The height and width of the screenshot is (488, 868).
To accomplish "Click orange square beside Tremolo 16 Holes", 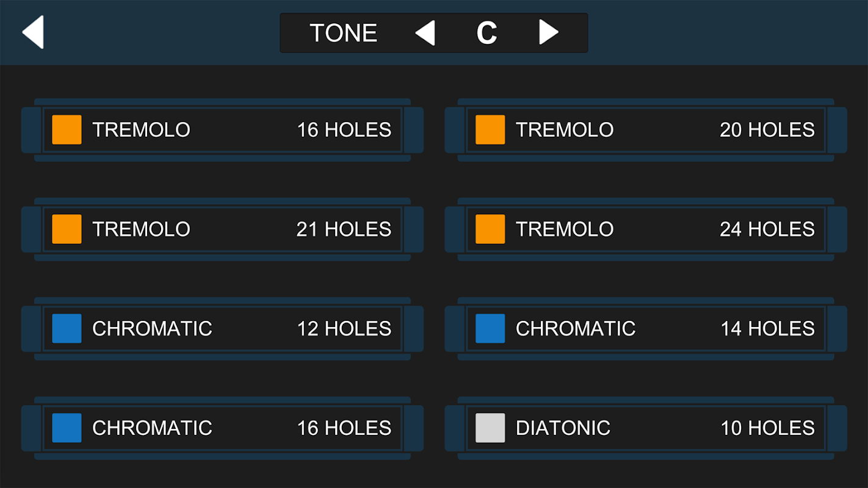I will tap(67, 130).
